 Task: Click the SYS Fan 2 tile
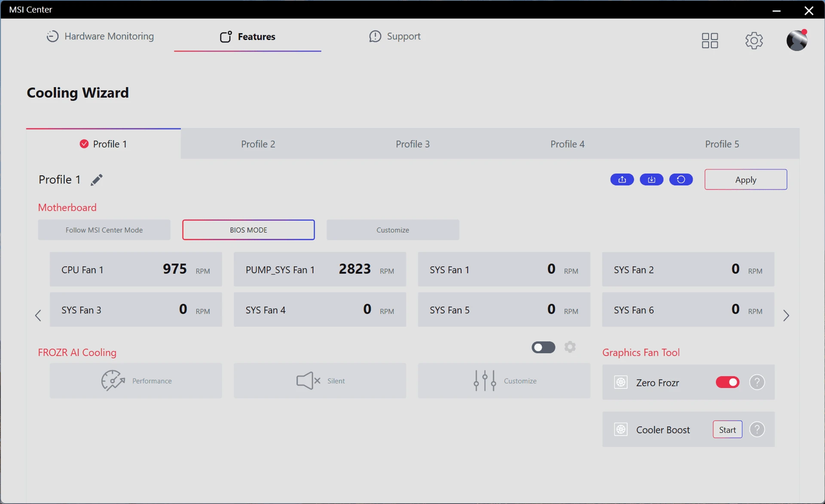[x=688, y=269]
